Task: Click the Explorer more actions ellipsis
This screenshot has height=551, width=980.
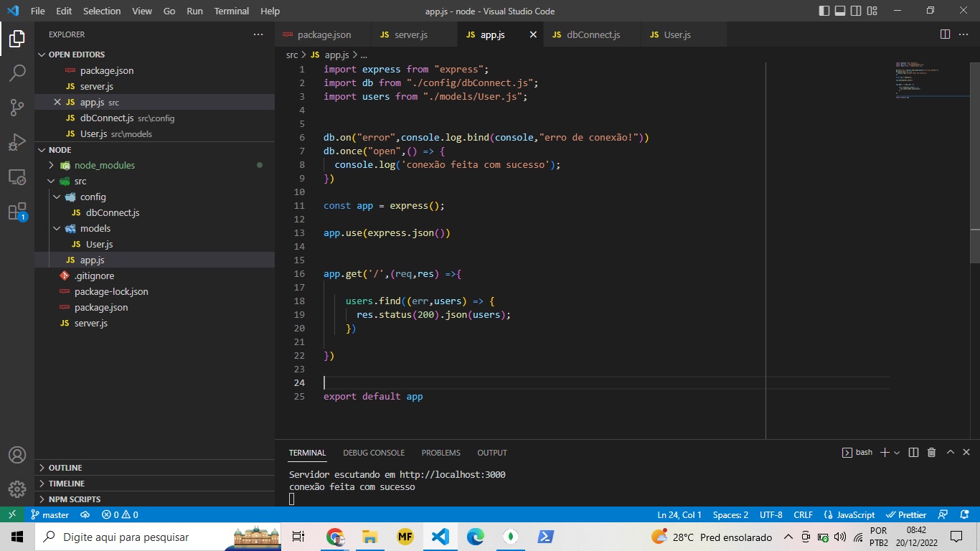Action: coord(258,34)
